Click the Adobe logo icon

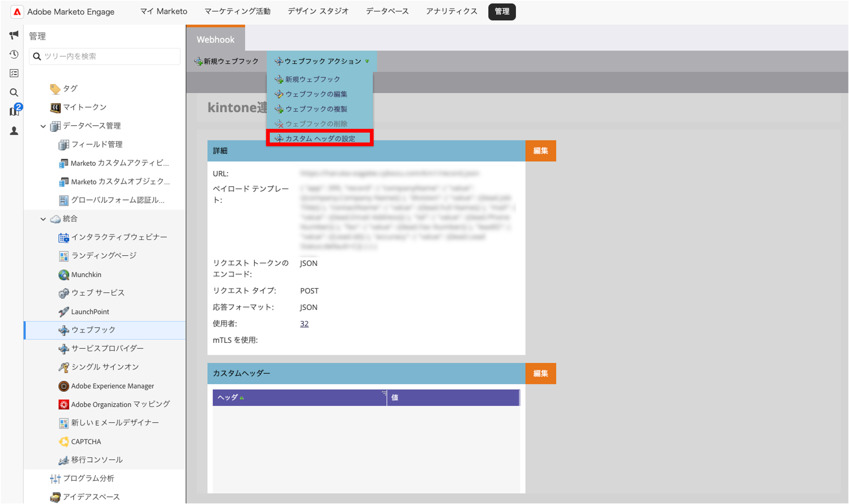17,12
